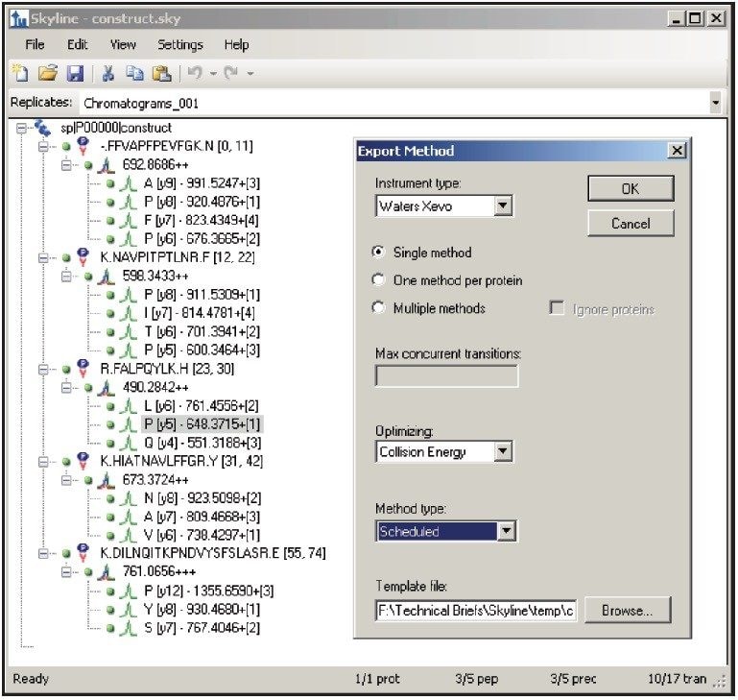Select the Single method radio button
Screen dimensions: 738x700
(x=378, y=252)
